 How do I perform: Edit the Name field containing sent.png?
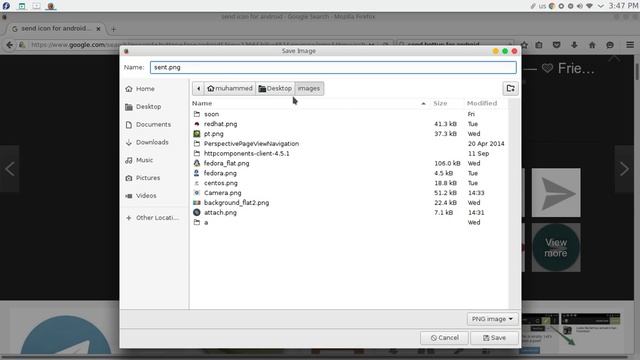tap(333, 67)
